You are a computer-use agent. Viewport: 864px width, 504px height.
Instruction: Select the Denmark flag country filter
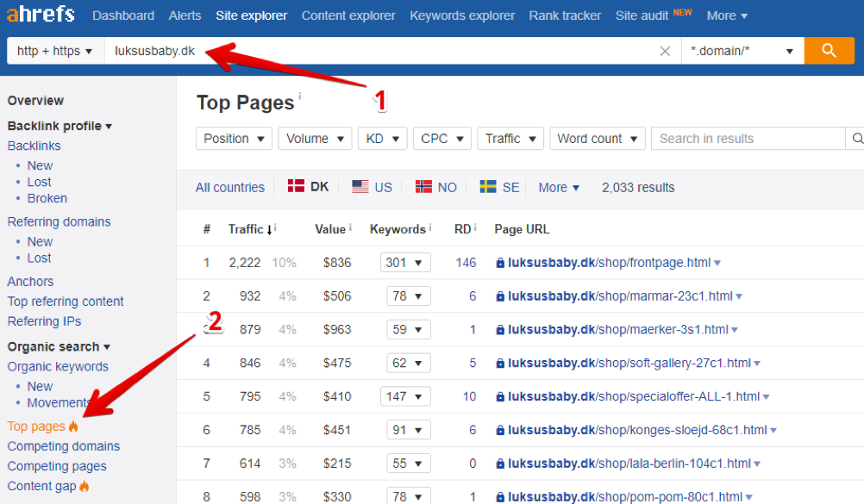(x=308, y=187)
